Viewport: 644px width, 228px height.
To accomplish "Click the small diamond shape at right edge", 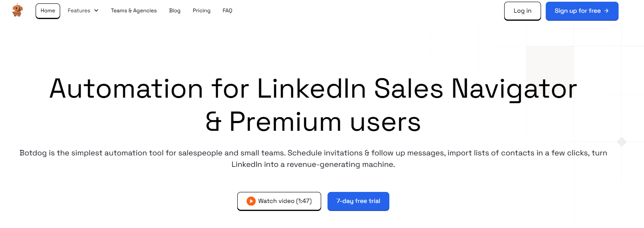I will [x=622, y=142].
